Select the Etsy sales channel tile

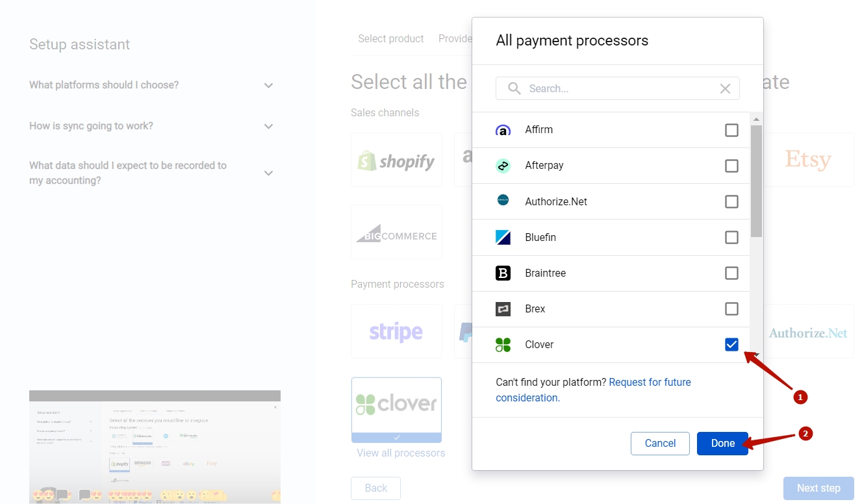(809, 160)
